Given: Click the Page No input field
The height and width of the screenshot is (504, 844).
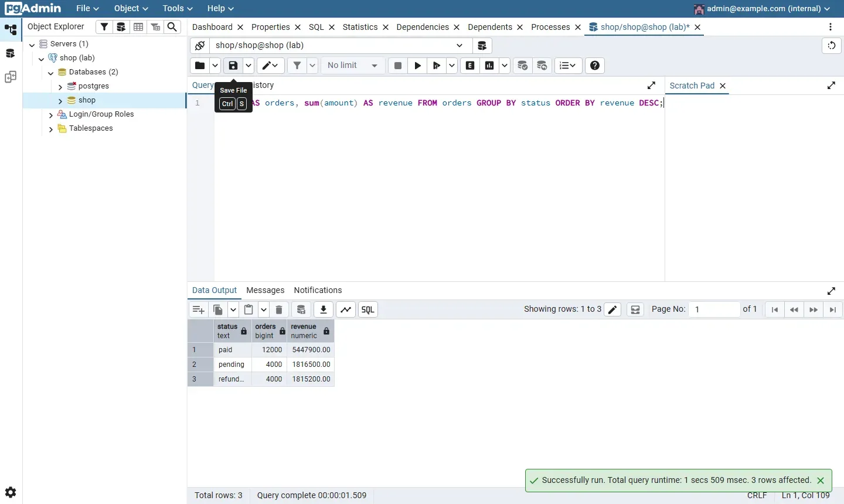Looking at the screenshot, I should pyautogui.click(x=714, y=309).
